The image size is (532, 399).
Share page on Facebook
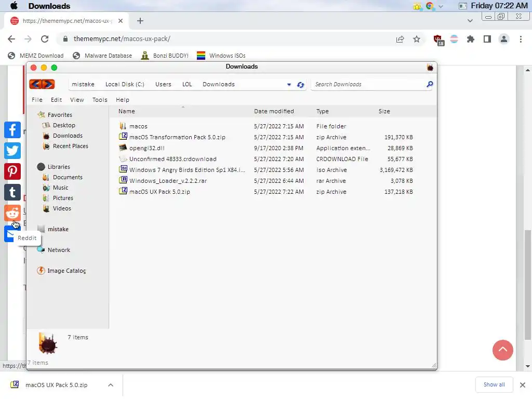(x=12, y=130)
